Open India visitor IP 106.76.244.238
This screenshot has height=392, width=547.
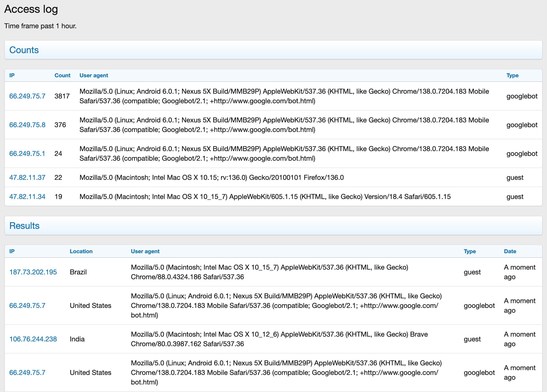pyautogui.click(x=33, y=339)
